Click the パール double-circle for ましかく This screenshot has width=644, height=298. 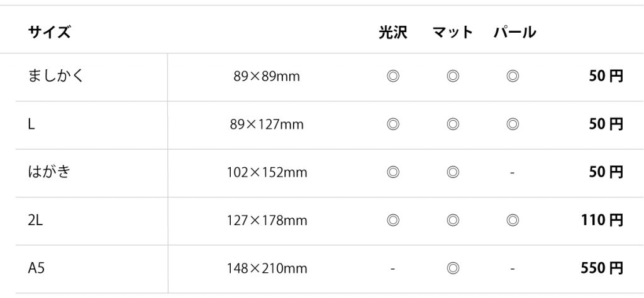[512, 76]
